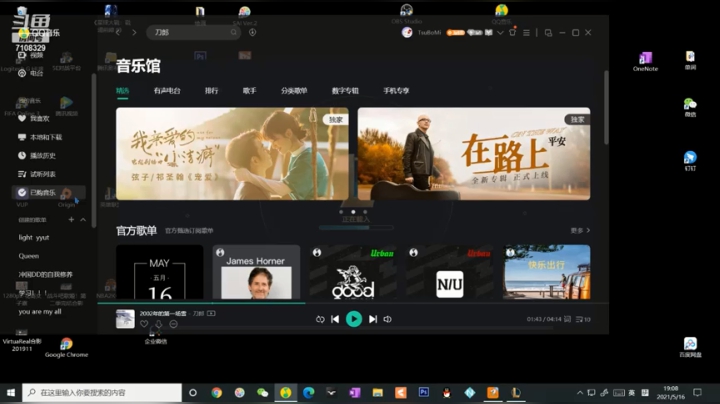Skip to the previous track
Viewport: 720px width, 404px height.
335,319
